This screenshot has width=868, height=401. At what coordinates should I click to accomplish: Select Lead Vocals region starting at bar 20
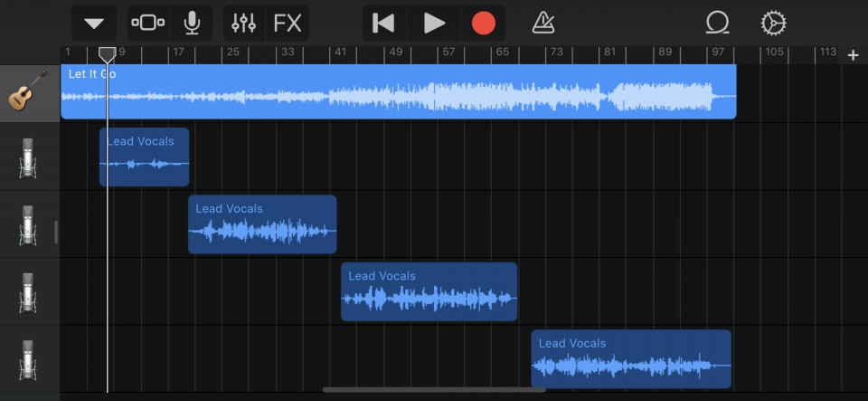(262, 224)
